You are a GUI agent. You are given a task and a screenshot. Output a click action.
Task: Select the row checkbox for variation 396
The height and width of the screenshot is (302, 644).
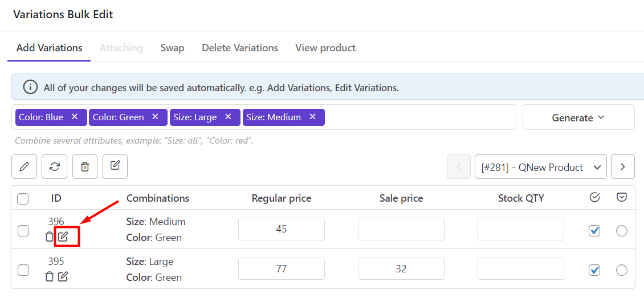click(23, 231)
